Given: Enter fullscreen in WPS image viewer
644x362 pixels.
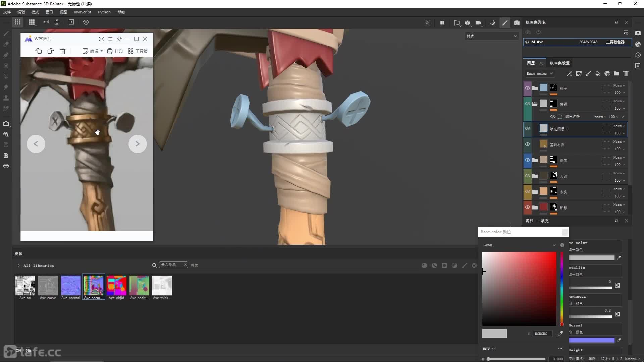Looking at the screenshot, I should tap(102, 39).
